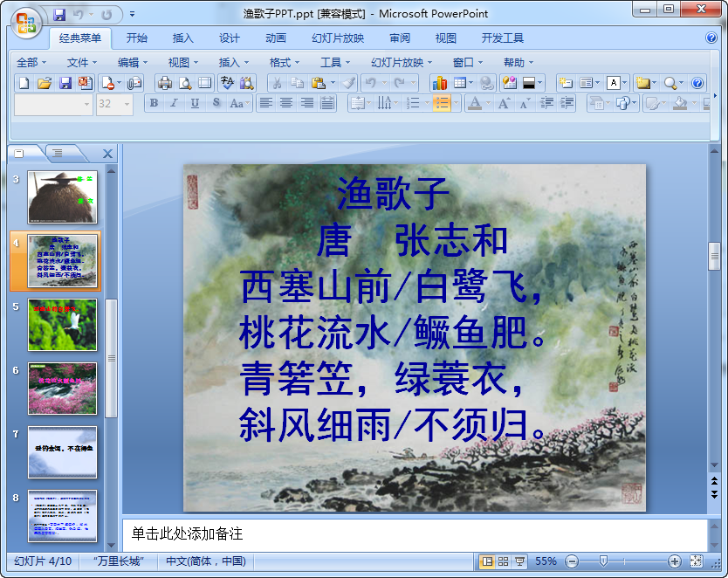Center align text
This screenshot has width=728, height=578.
click(286, 103)
